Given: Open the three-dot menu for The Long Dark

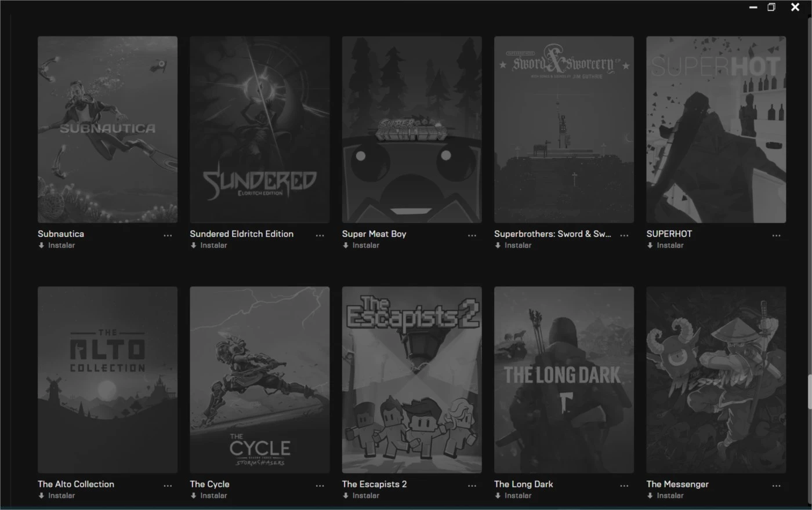Looking at the screenshot, I should (624, 486).
